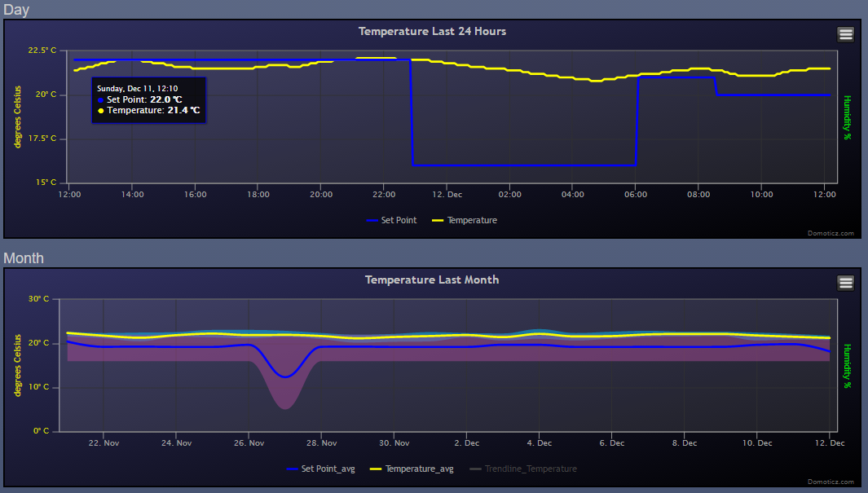Click the 22:00 time axis label
Screen dimensions: 868x493
coord(384,195)
